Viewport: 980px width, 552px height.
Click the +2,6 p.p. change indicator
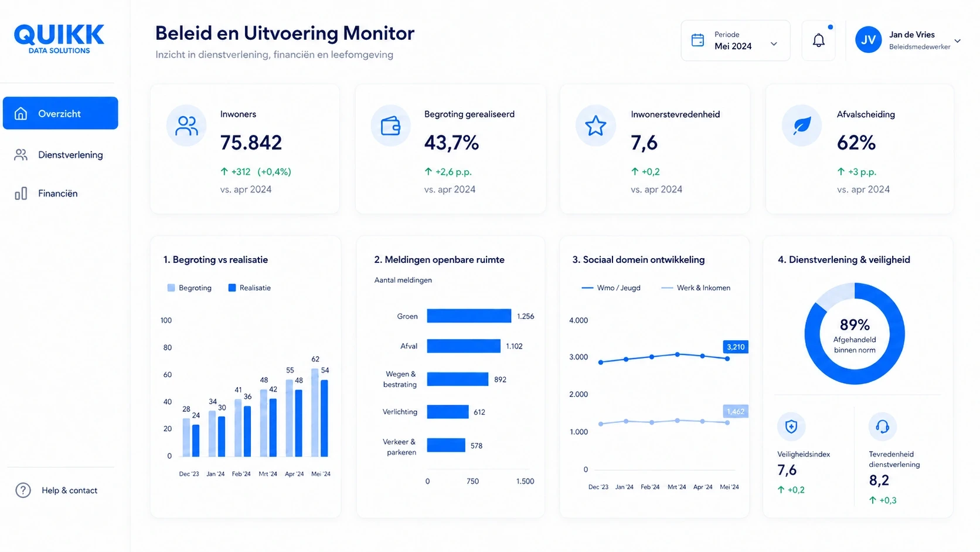click(448, 172)
